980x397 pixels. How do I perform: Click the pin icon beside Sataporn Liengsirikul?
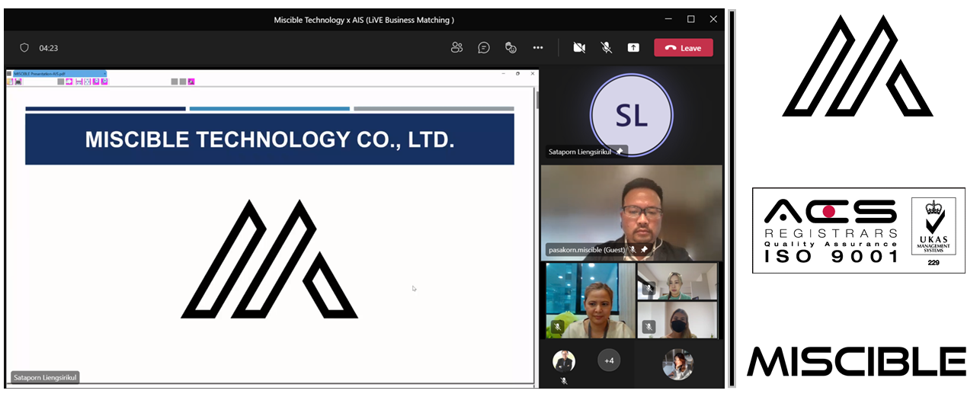(620, 152)
